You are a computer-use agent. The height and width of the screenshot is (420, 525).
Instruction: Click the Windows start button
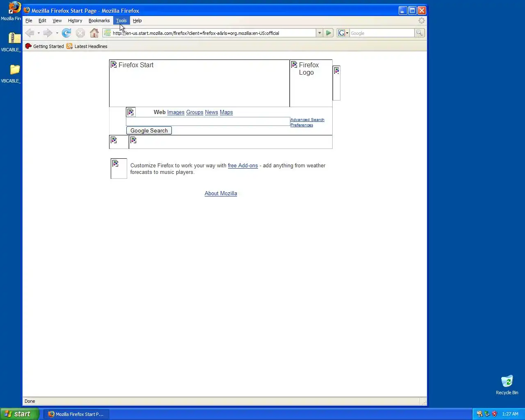[20, 414]
